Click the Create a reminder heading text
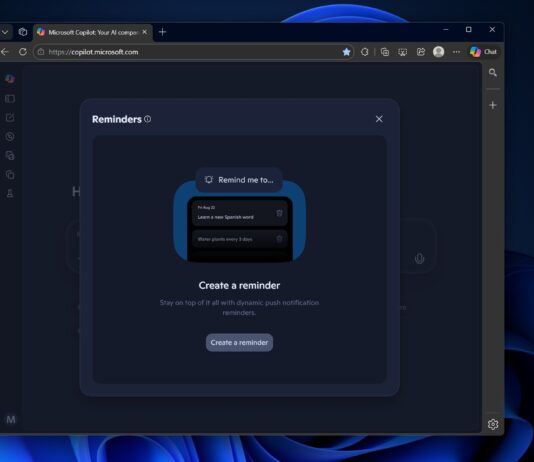The image size is (534, 462). (239, 285)
